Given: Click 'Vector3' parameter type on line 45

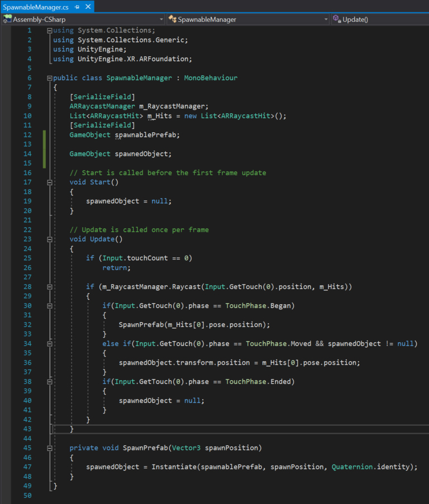Looking at the screenshot, I should pos(186,448).
